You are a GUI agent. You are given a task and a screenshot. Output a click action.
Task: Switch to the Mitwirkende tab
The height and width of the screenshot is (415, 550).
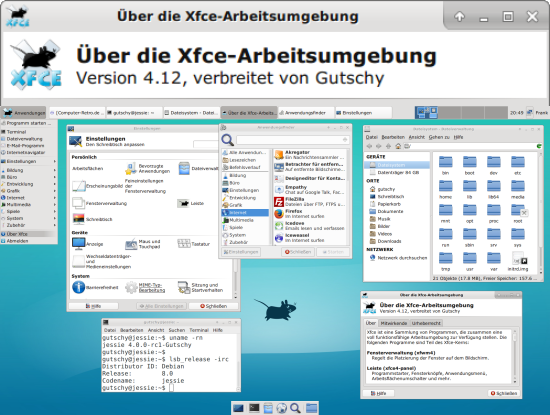point(394,323)
